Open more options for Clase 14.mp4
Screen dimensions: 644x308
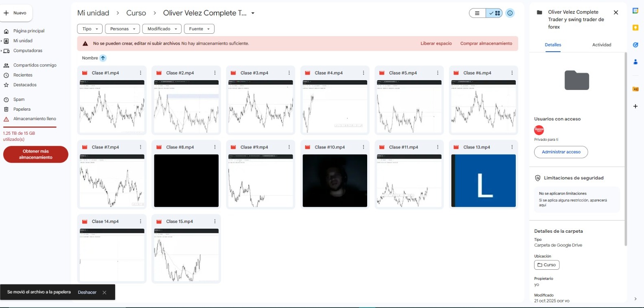(140, 221)
